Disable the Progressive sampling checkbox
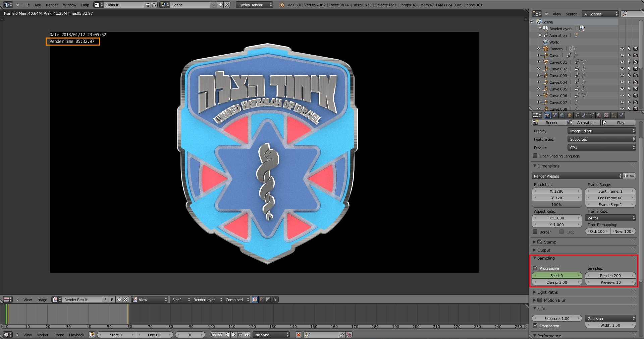Screen dimensions: 644x339 (x=535, y=268)
